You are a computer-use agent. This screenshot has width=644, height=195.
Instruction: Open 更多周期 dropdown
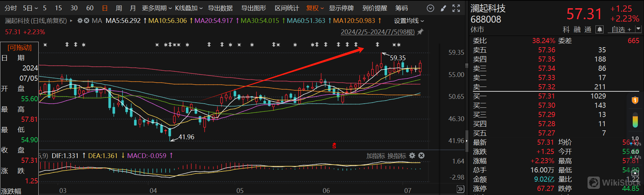click(x=157, y=8)
